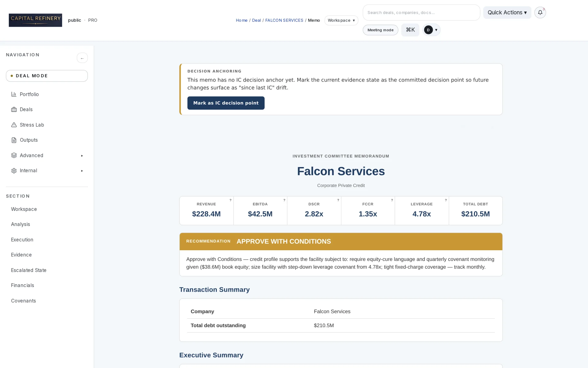Click the Internal gear icon

[x=14, y=171]
